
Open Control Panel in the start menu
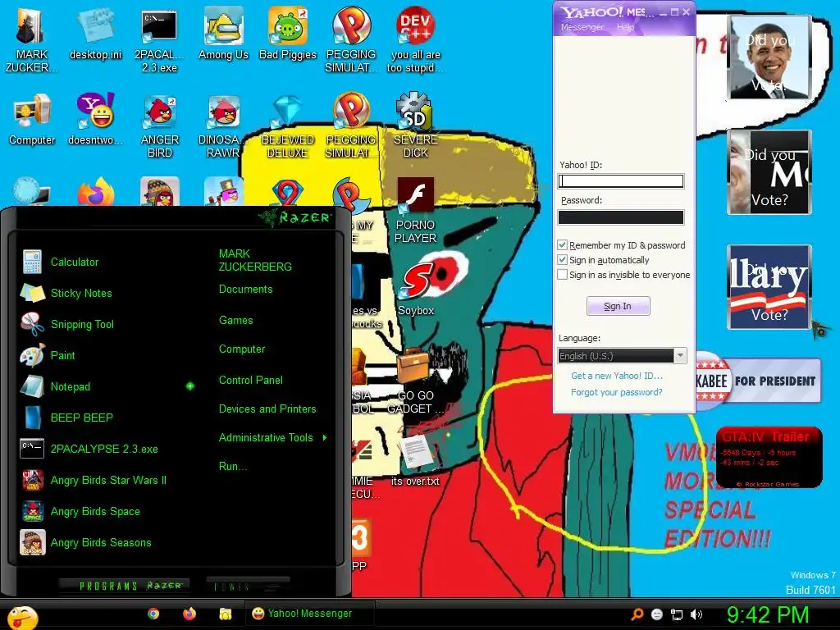[x=251, y=380]
